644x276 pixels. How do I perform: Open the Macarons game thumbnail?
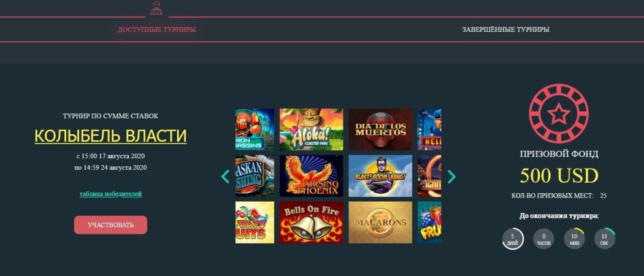pos(380,222)
